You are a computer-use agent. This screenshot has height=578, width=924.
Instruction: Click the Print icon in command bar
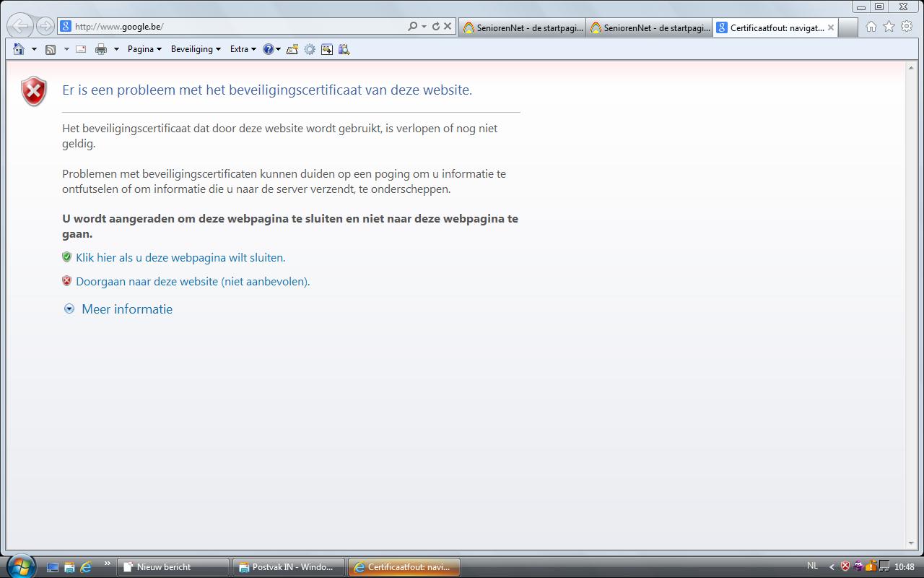coord(101,49)
